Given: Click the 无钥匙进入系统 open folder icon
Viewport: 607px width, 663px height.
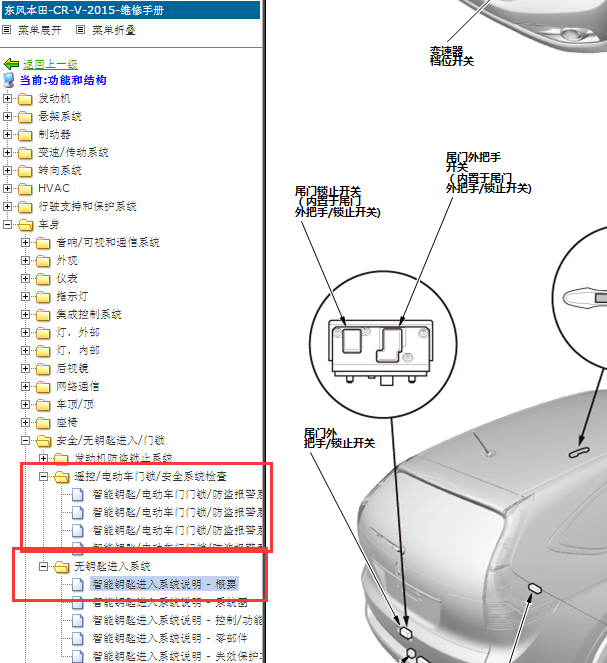Looking at the screenshot, I should pyautogui.click(x=62, y=567).
